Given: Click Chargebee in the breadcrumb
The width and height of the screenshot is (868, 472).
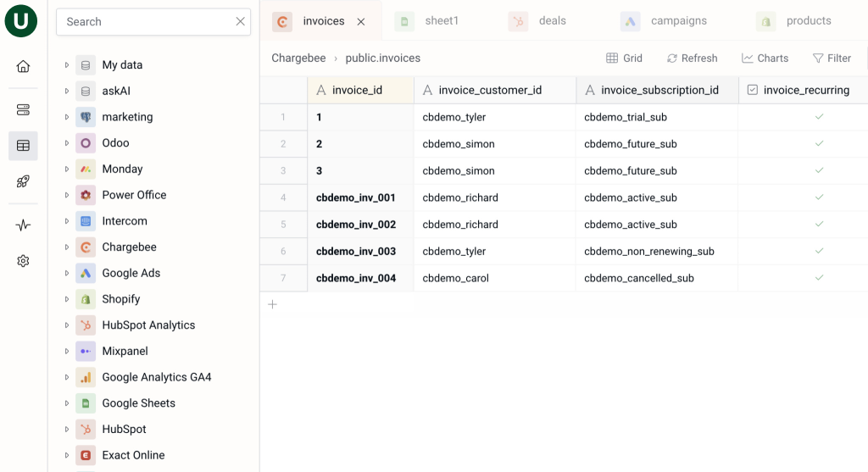Looking at the screenshot, I should pyautogui.click(x=298, y=58).
